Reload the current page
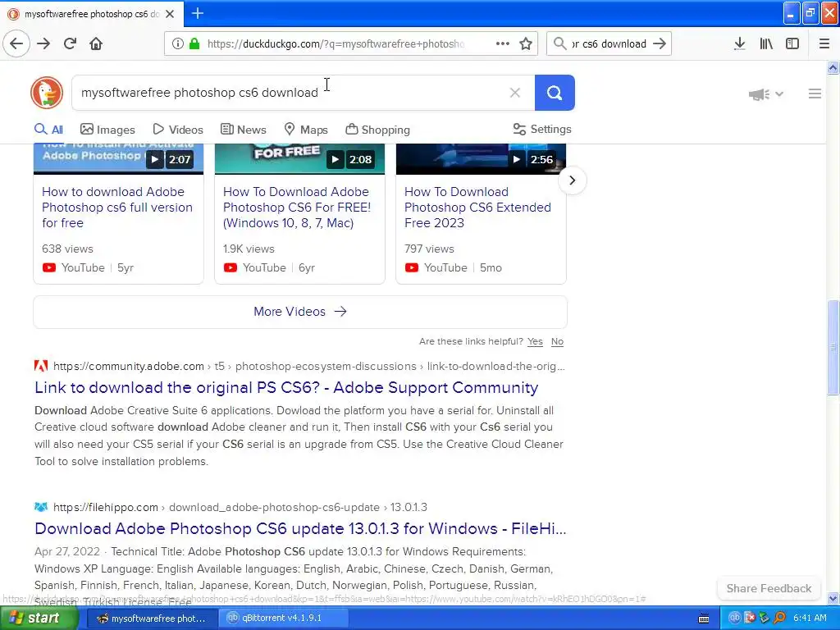Screen dimensions: 840x630 tap(70, 43)
